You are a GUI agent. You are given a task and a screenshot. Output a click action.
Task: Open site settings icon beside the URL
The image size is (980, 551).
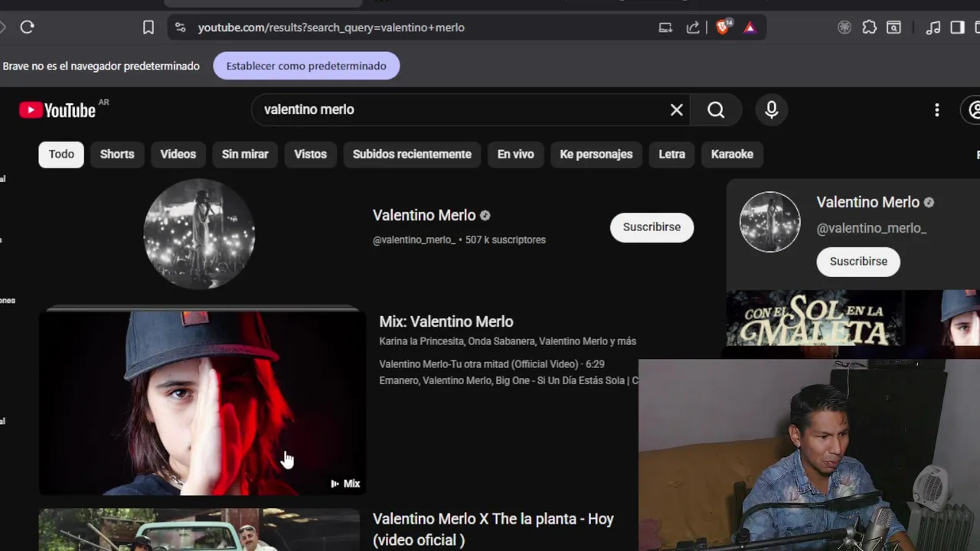point(180,28)
